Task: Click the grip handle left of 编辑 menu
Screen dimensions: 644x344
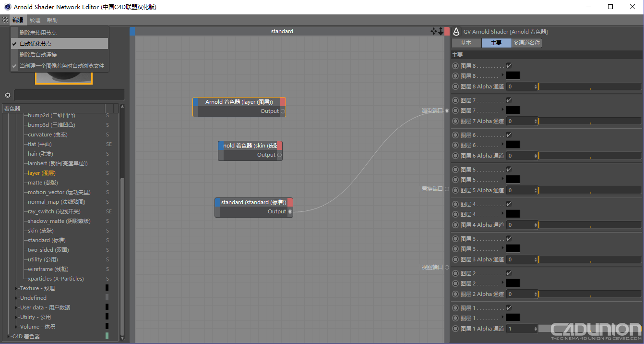Action: [5, 20]
